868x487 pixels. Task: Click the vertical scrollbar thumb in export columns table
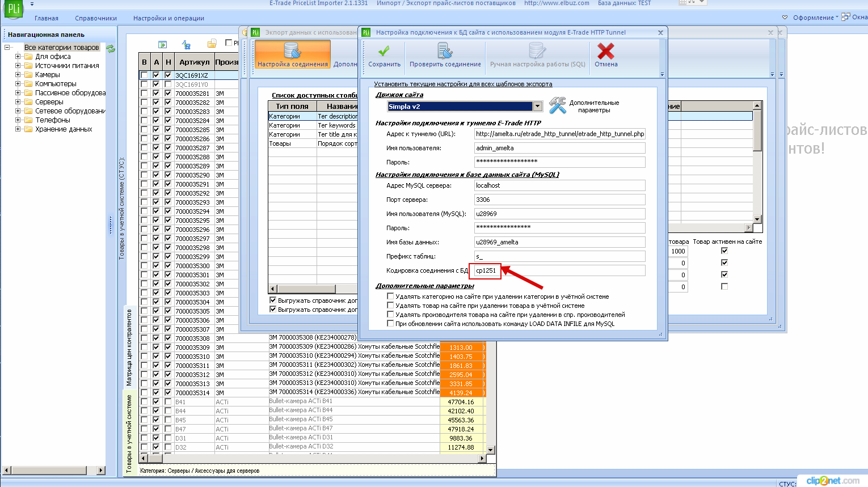click(757, 130)
